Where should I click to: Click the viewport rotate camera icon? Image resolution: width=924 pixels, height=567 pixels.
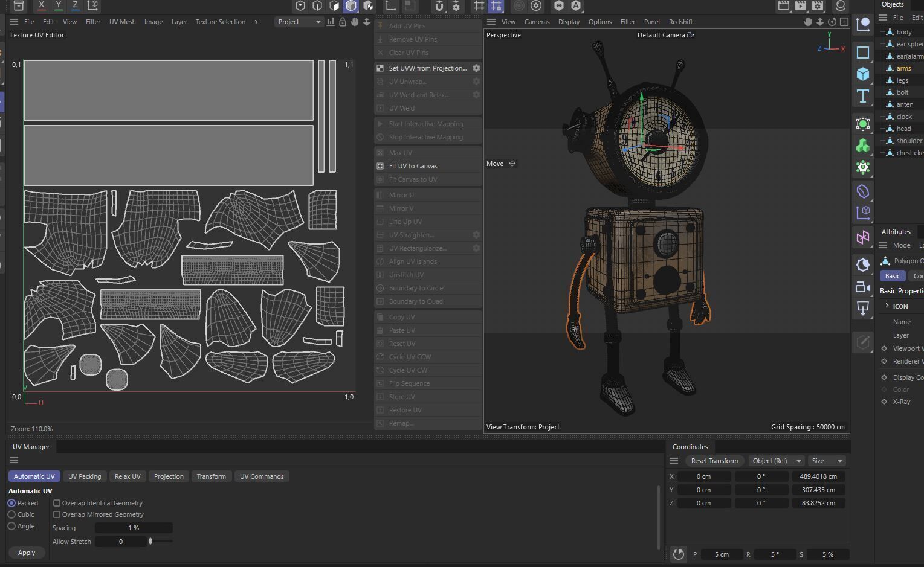[x=832, y=22]
